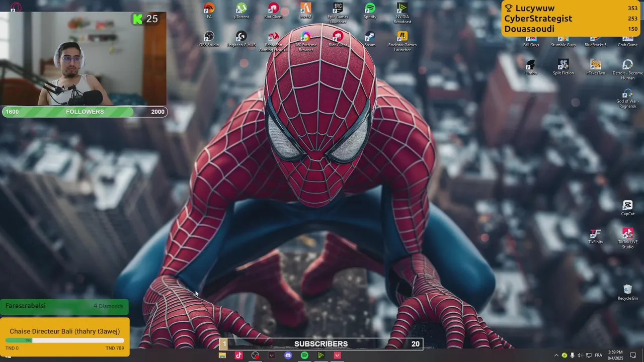Screen dimensions: 644x362
Task: Open the EA desktop shortcut
Action: pyautogui.click(x=209, y=11)
